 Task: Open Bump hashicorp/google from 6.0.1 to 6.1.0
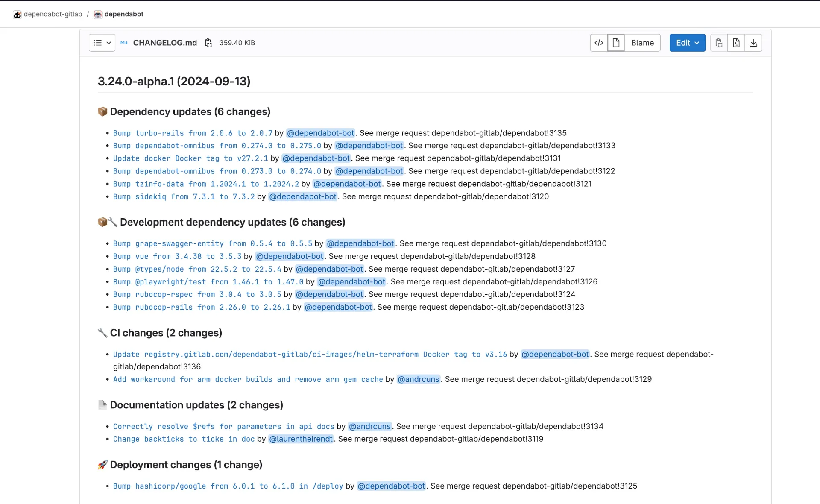point(228,486)
